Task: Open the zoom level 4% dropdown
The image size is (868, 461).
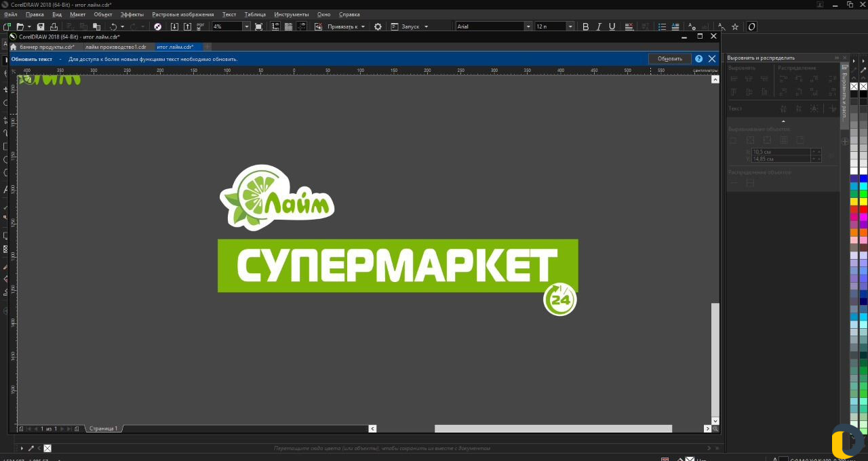Action: (x=247, y=26)
